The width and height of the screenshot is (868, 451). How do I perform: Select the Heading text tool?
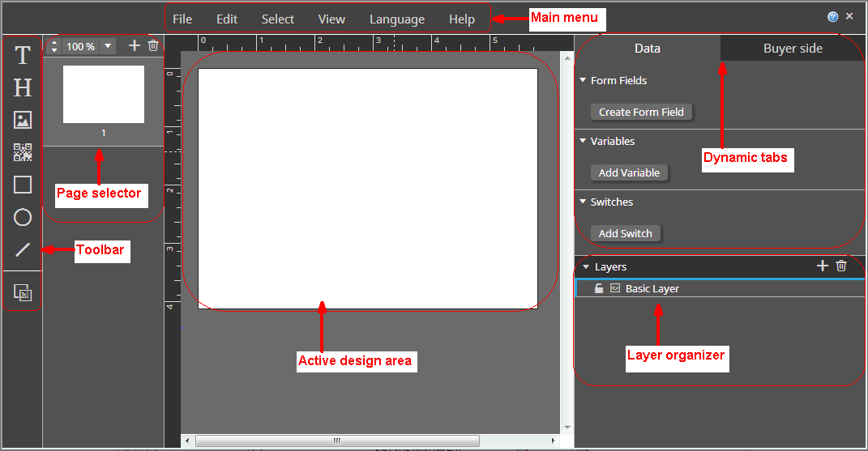[23, 87]
